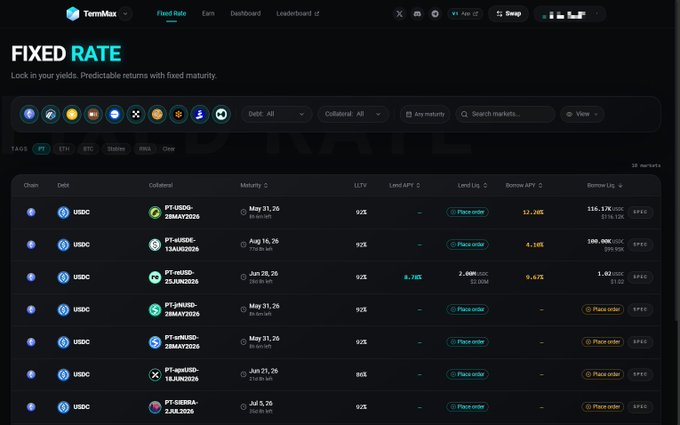The image size is (680, 425).
Task: Open the Any maturity date picker
Action: (x=425, y=114)
